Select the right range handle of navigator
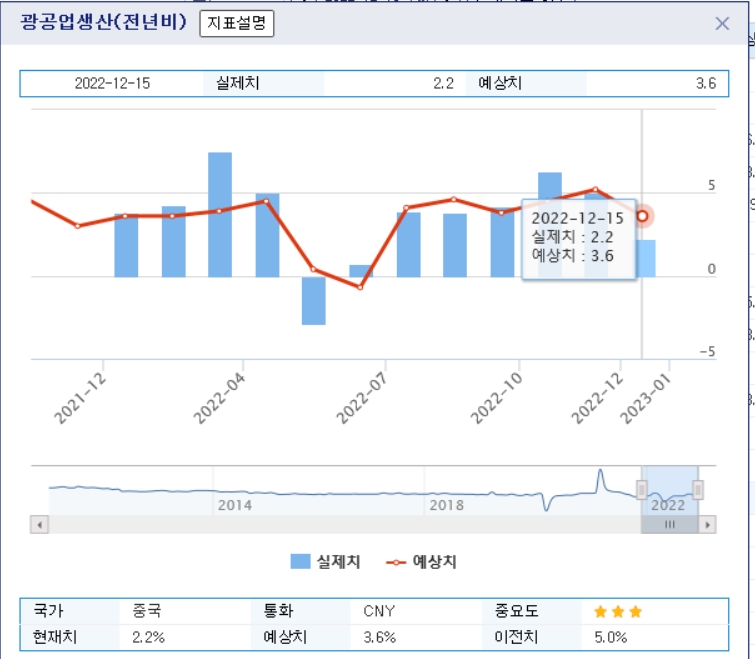Image resolution: width=755 pixels, height=659 pixels. (698, 490)
